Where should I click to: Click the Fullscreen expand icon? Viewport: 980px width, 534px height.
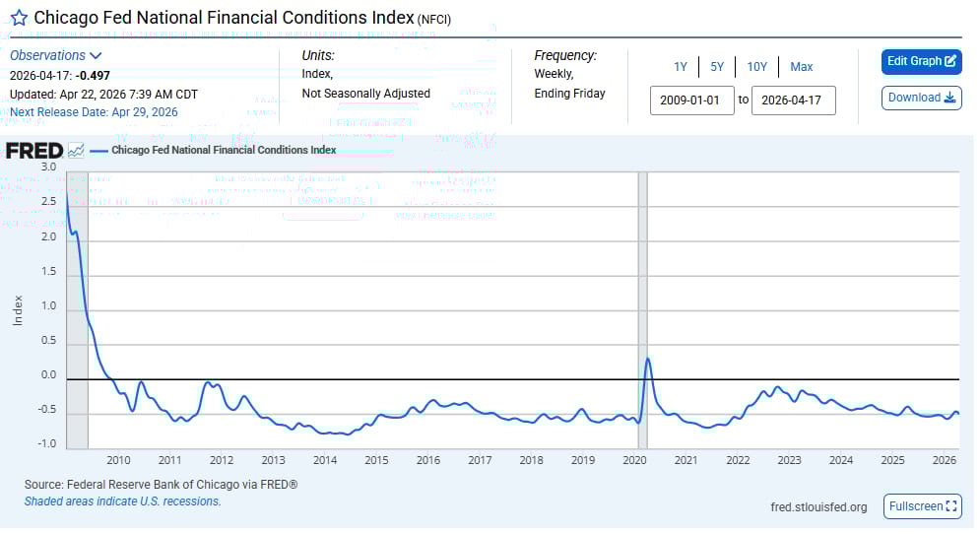[951, 506]
